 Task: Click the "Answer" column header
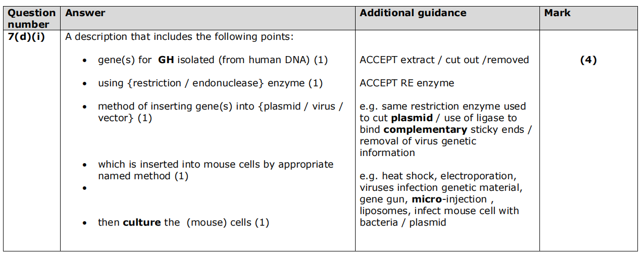click(85, 13)
